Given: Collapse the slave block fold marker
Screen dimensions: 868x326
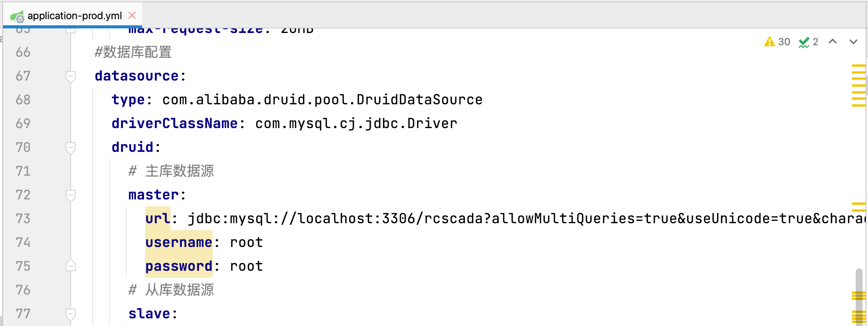Looking at the screenshot, I should tap(71, 314).
